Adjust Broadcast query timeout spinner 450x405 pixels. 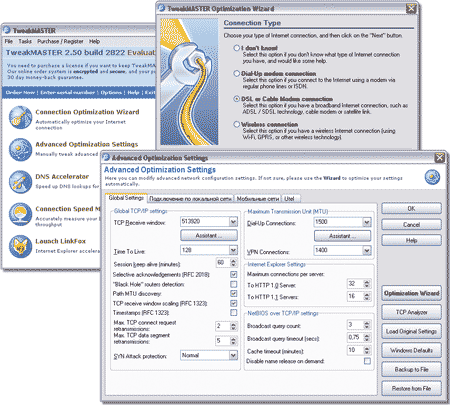pos(367,338)
